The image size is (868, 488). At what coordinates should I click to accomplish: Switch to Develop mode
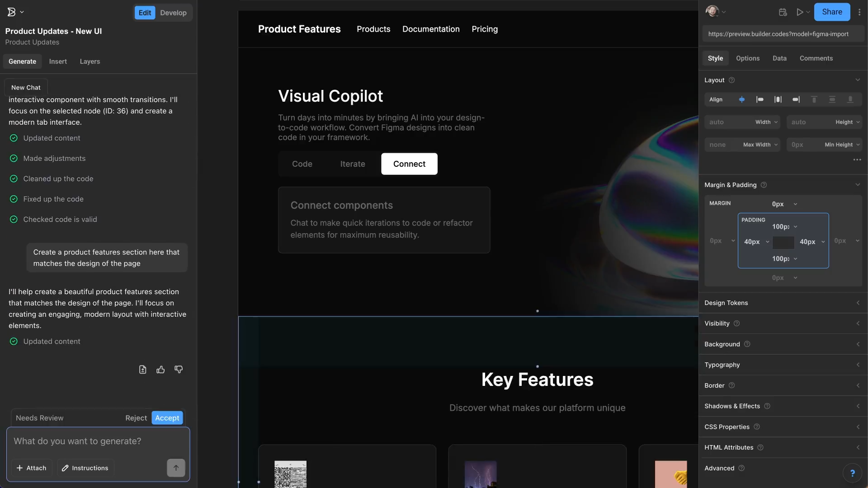(173, 13)
